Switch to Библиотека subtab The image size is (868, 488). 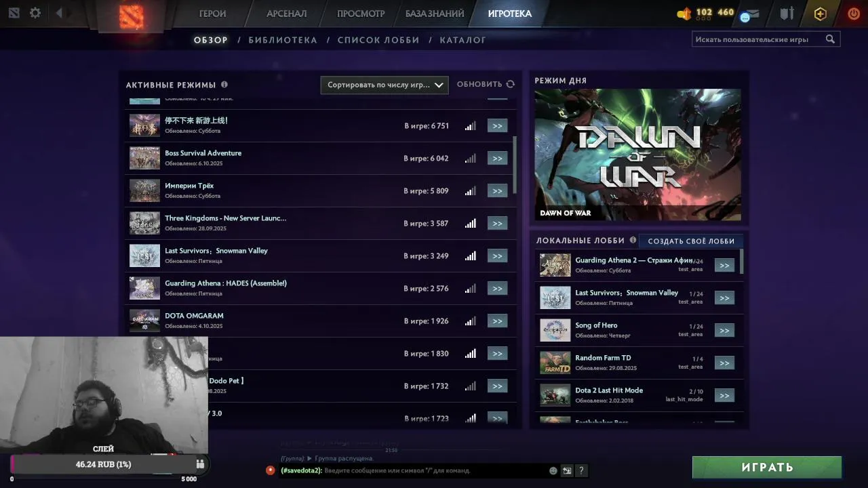click(283, 40)
